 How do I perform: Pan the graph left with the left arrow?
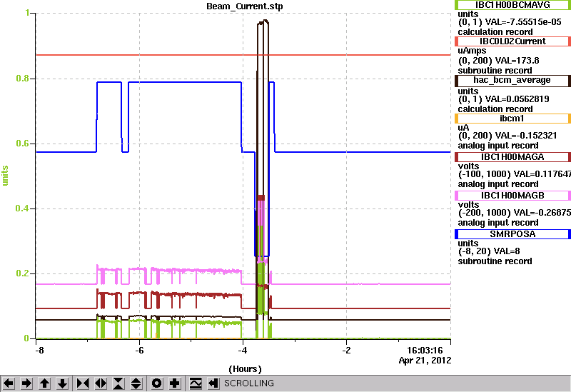pyautogui.click(x=9, y=383)
